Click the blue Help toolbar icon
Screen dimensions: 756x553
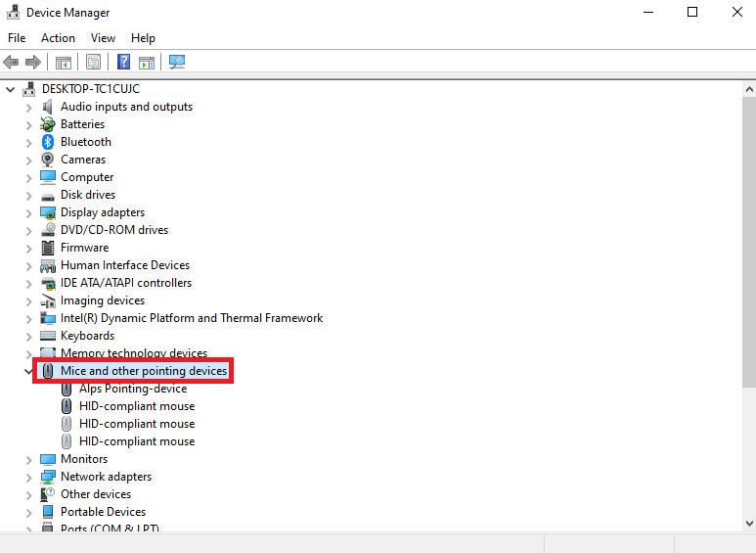click(123, 62)
